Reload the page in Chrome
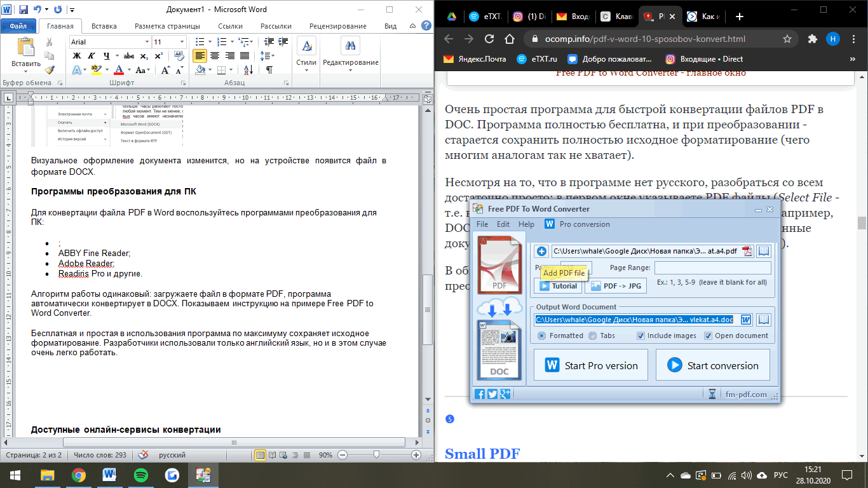Viewport: 868px width, 488px height. 490,39
